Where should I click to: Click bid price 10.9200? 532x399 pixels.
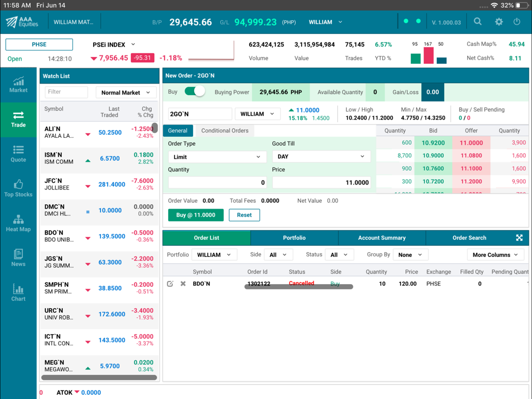click(433, 143)
